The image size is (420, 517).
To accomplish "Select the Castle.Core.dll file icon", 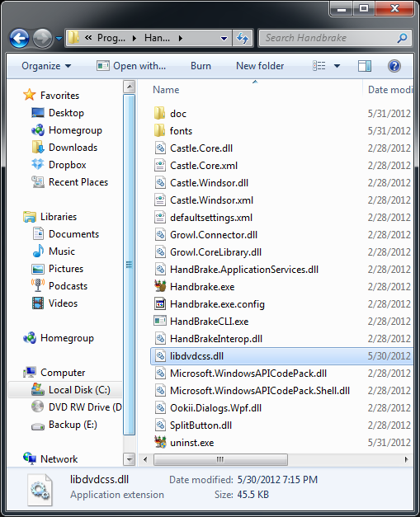I will [160, 148].
